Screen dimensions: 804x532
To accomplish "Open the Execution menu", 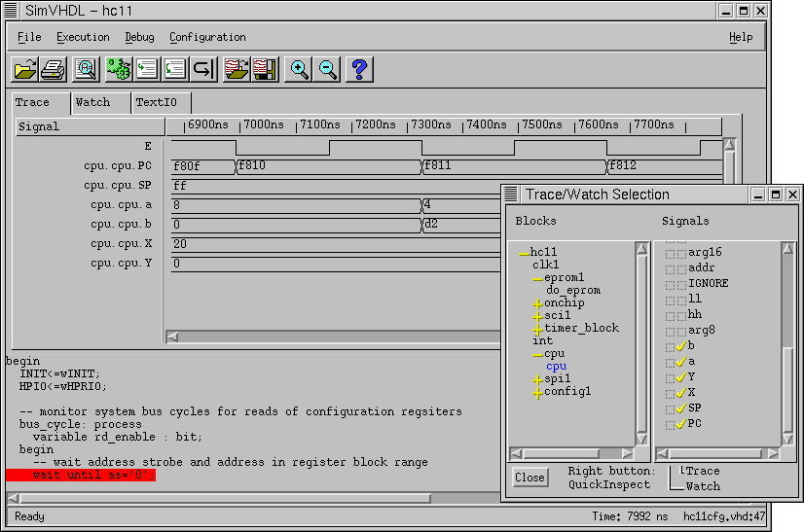I will pos(83,37).
